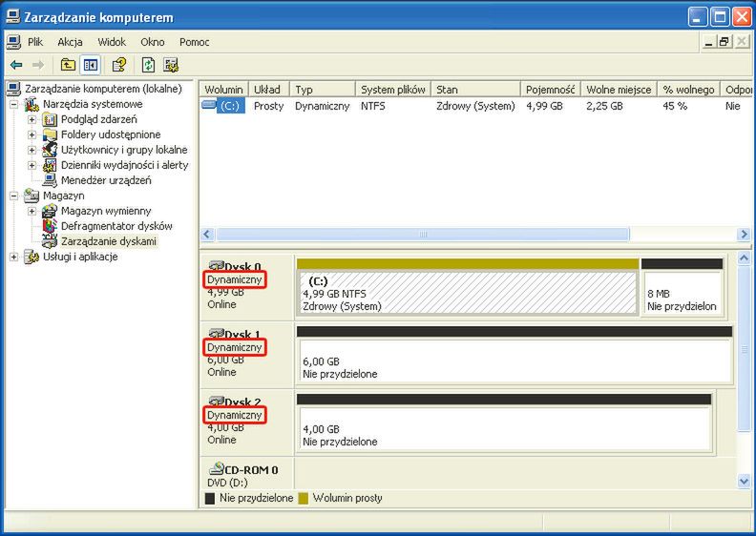Restore the inner MDI console window
Viewport: 756px width, 536px height.
pyautogui.click(x=724, y=42)
